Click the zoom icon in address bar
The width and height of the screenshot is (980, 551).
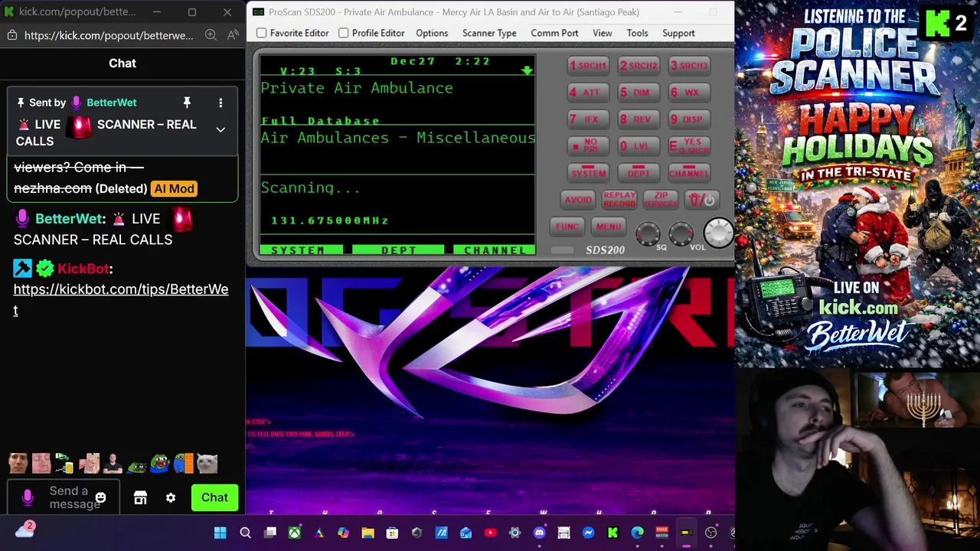[x=211, y=35]
